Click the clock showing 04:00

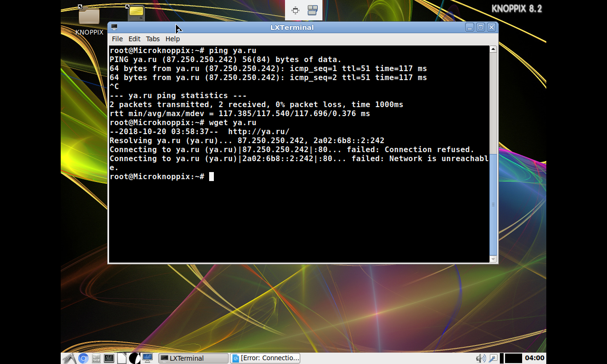point(535,358)
